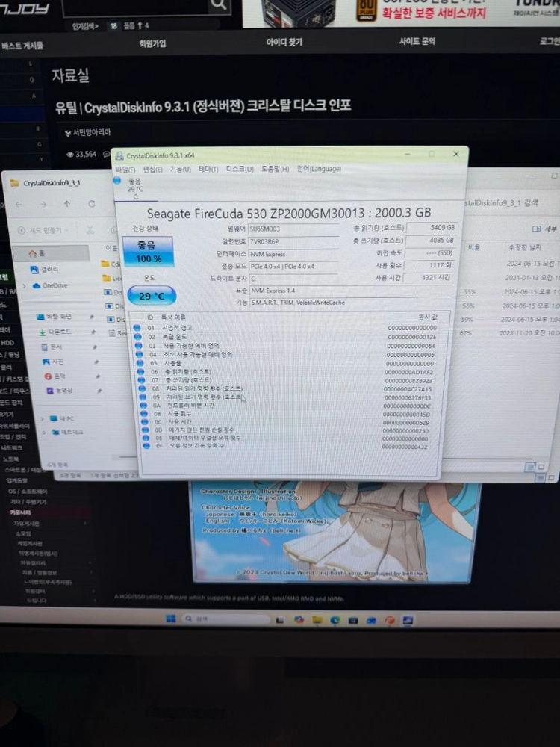Screen dimensions: 560x747
Task: Click the 원시 값 column header
Action: 427,317
